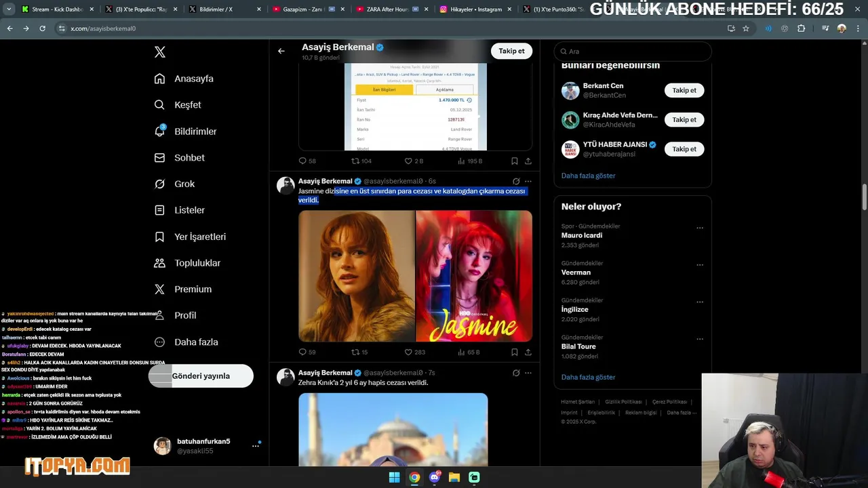Open Windows Start menu

(x=394, y=477)
